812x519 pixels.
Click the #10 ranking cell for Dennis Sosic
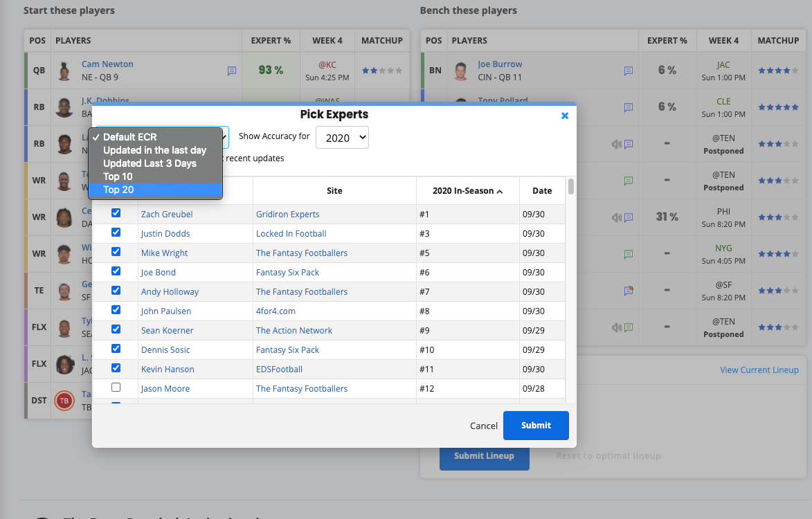click(x=468, y=350)
